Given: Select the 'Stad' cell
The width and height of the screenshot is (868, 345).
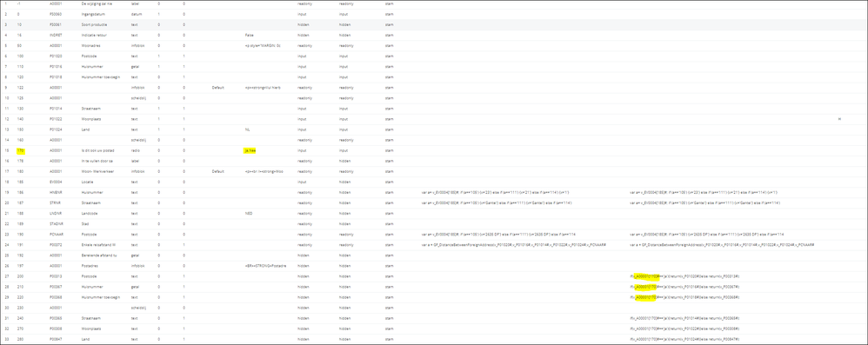Looking at the screenshot, I should 84,224.
